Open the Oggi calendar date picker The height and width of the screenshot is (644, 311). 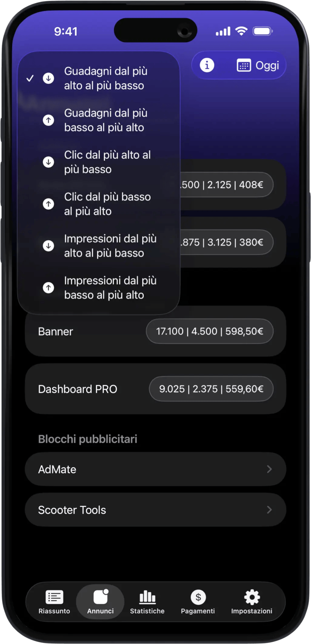[258, 66]
